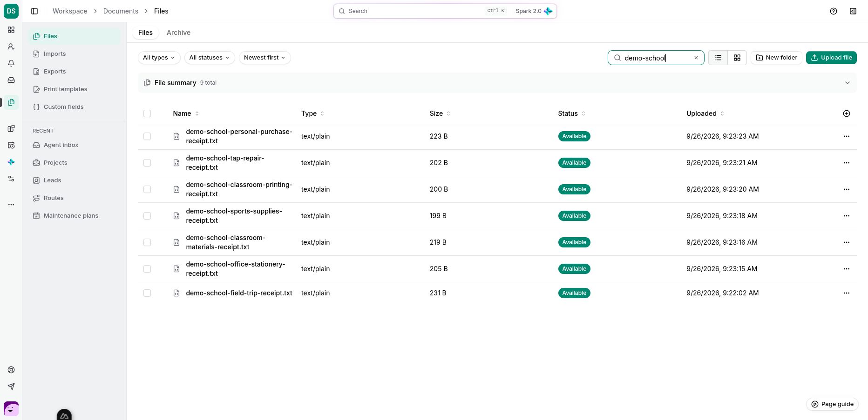Screen dimensions: 868x420
Task: Open the All statuses filter dropdown
Action: point(210,58)
